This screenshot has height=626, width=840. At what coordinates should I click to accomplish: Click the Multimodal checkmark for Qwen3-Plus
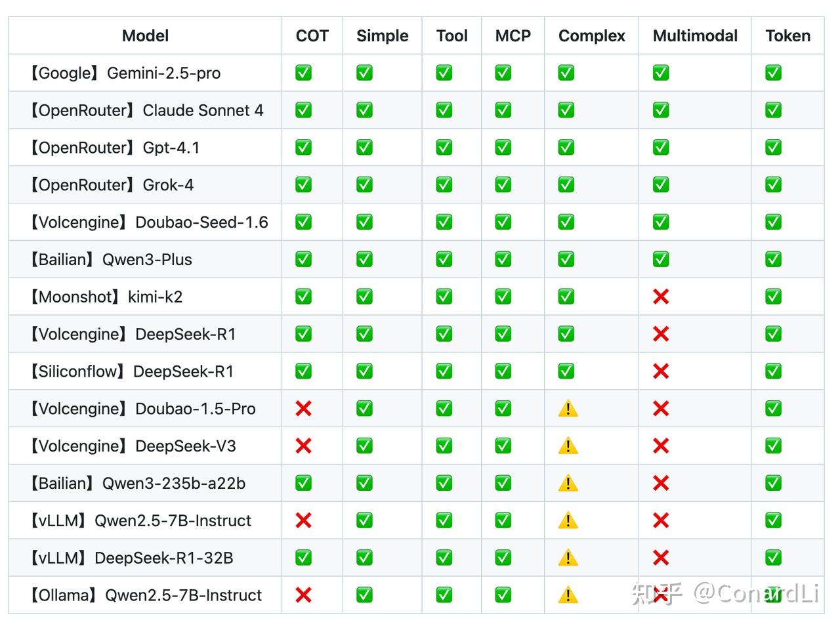coord(661,259)
